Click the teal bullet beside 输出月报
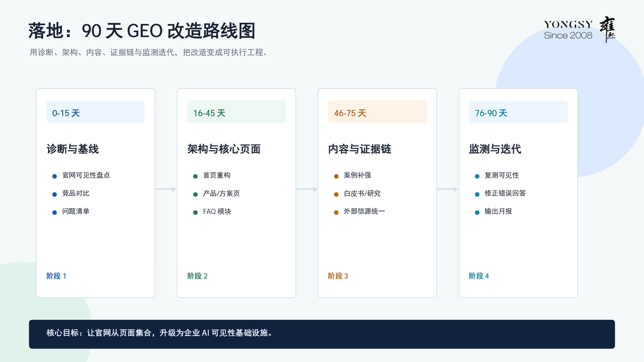 [477, 212]
